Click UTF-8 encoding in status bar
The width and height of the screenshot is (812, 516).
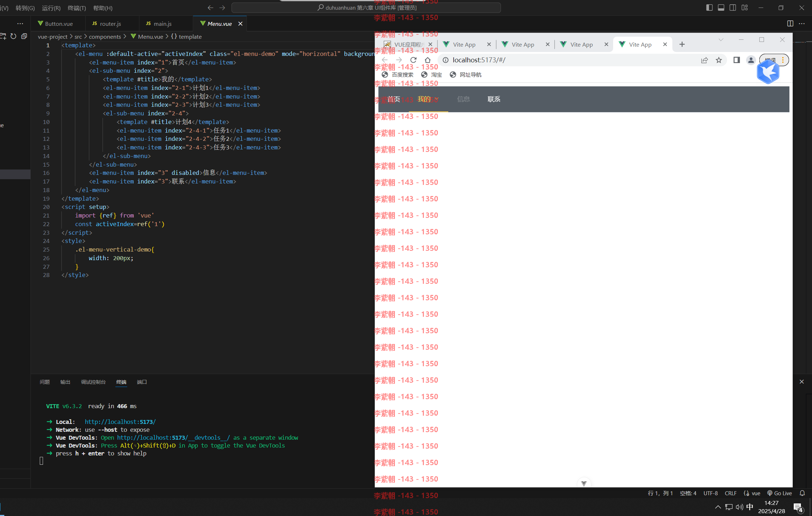click(x=710, y=493)
